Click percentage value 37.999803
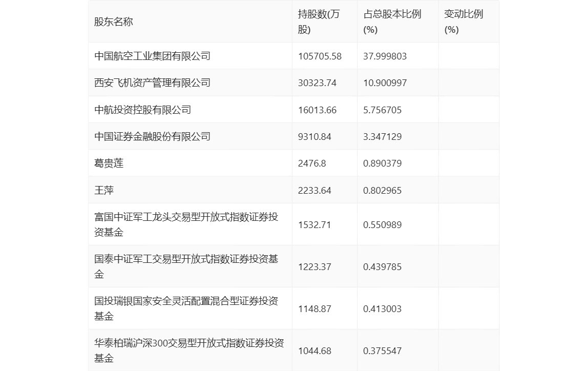This screenshot has height=371, width=588. pos(385,56)
